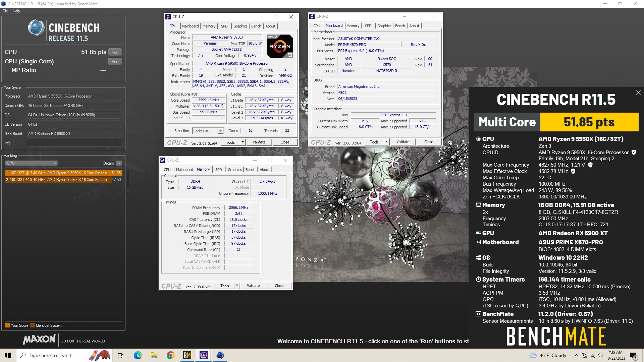Open Memory tab in CPU-Z CPU window
Viewport: 644px width, 362px height.
point(209,26)
